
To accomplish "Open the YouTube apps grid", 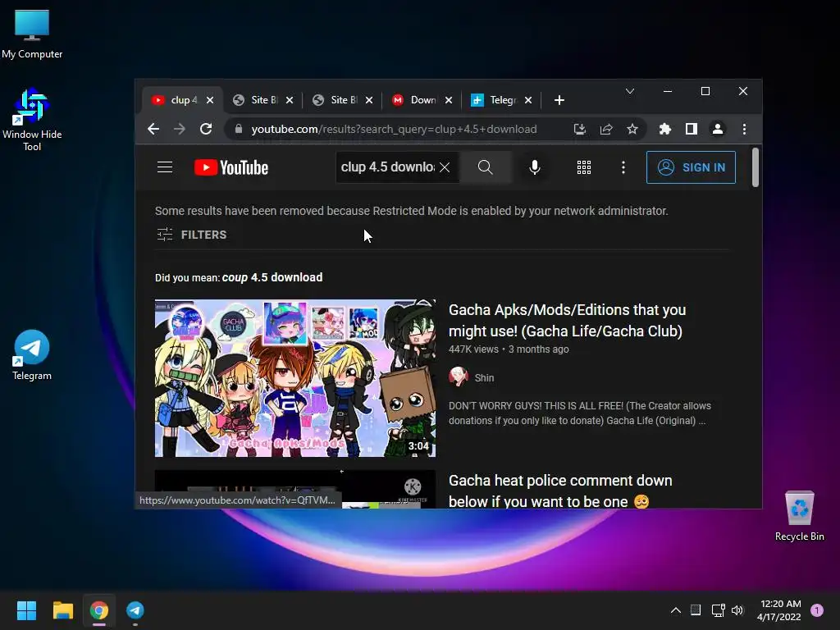I will tap(583, 167).
